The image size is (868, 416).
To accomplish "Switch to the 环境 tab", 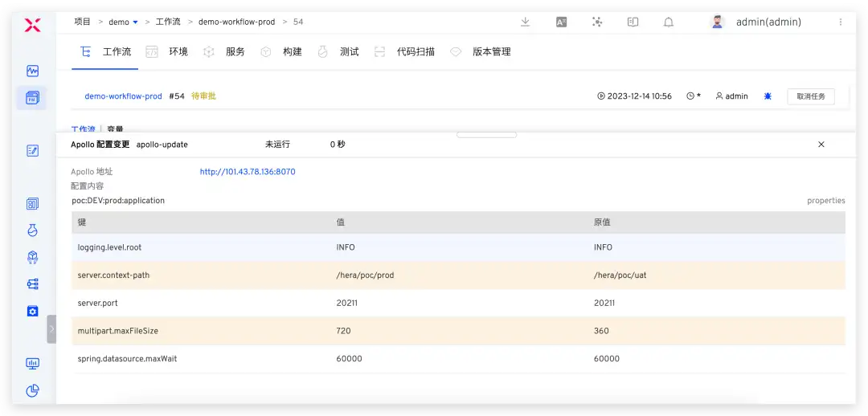I will point(166,52).
